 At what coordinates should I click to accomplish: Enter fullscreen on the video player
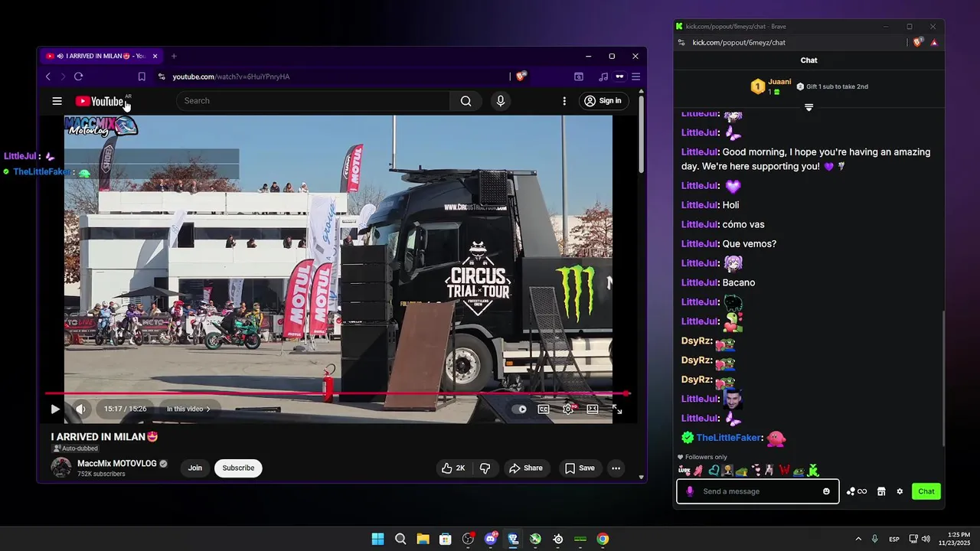(617, 409)
